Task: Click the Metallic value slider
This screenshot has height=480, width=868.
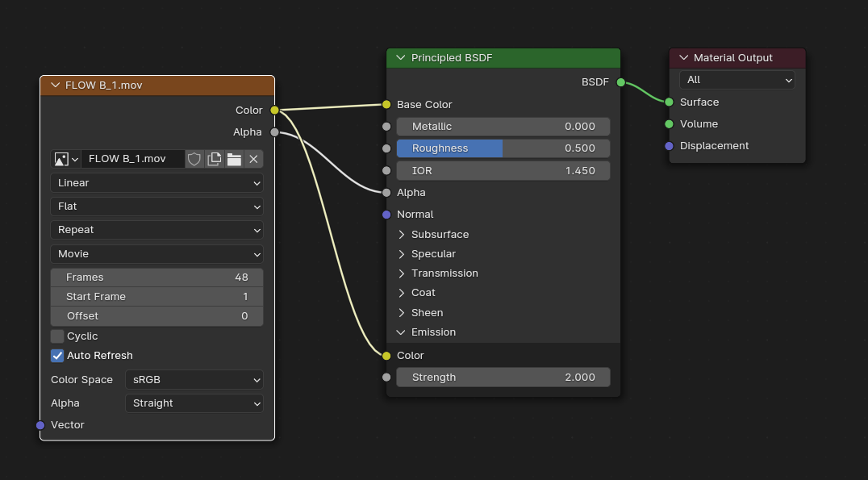Action: click(x=503, y=126)
